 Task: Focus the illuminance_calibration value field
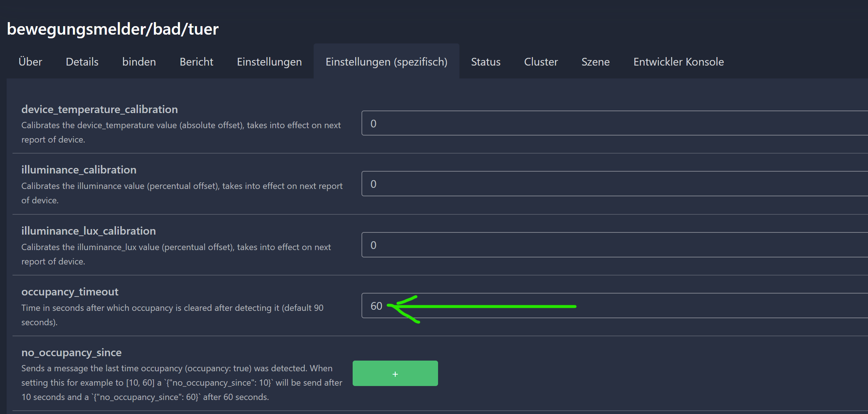tap(614, 184)
